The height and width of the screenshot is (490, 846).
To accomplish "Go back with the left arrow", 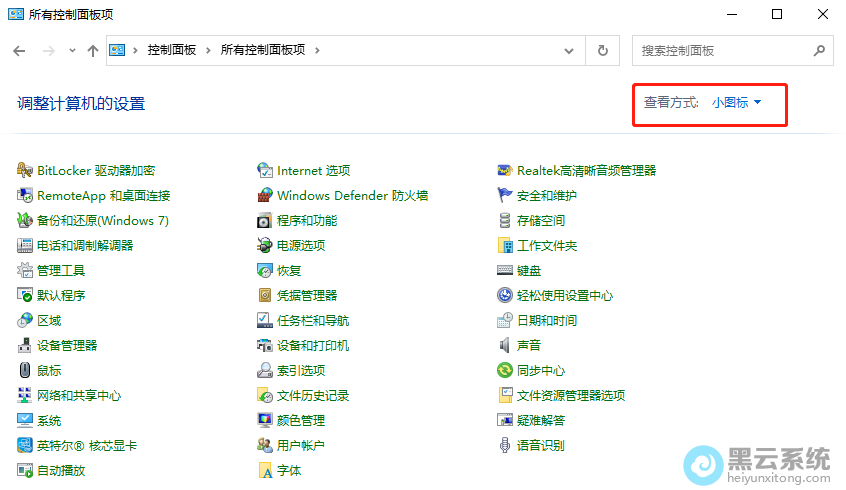I will pyautogui.click(x=19, y=51).
